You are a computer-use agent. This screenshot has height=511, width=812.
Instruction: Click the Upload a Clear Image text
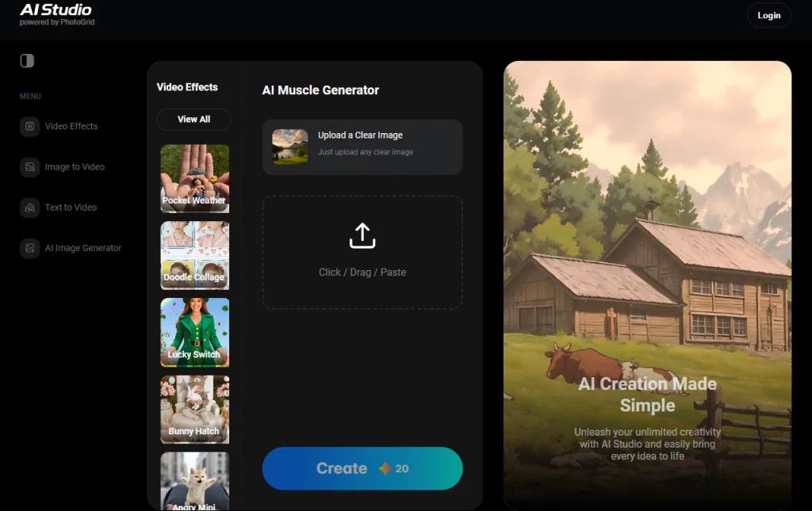coord(360,135)
